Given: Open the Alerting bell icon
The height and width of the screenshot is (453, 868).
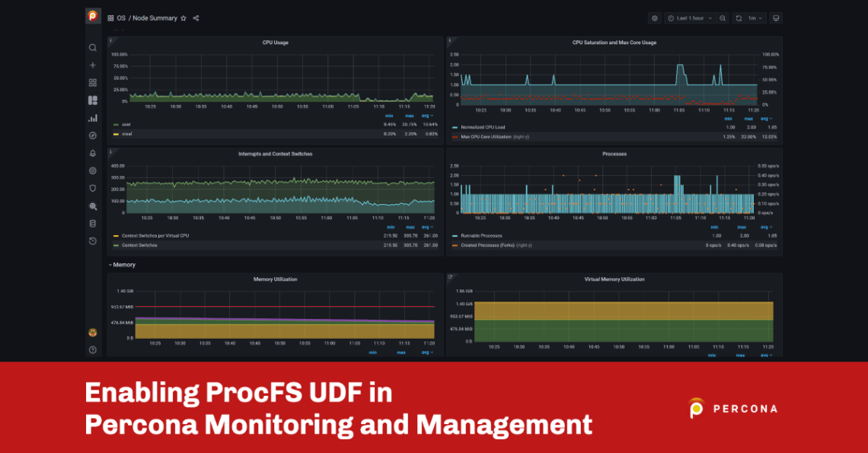Looking at the screenshot, I should coord(92,153).
